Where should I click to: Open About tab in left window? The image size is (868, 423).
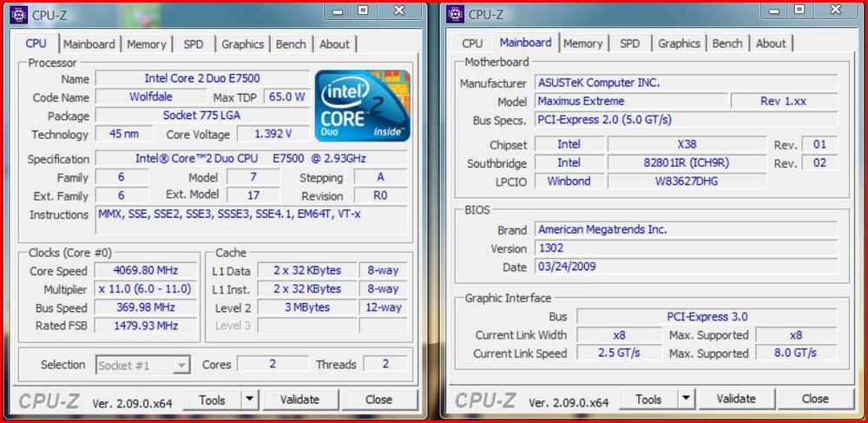pyautogui.click(x=334, y=44)
